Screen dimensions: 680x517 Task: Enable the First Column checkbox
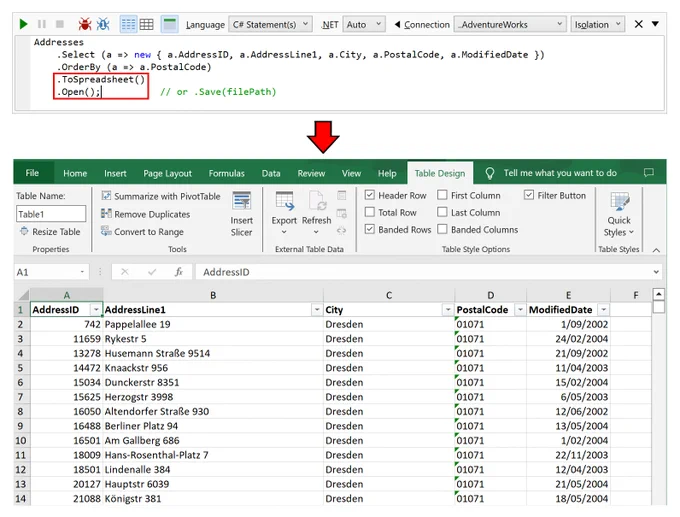442,195
